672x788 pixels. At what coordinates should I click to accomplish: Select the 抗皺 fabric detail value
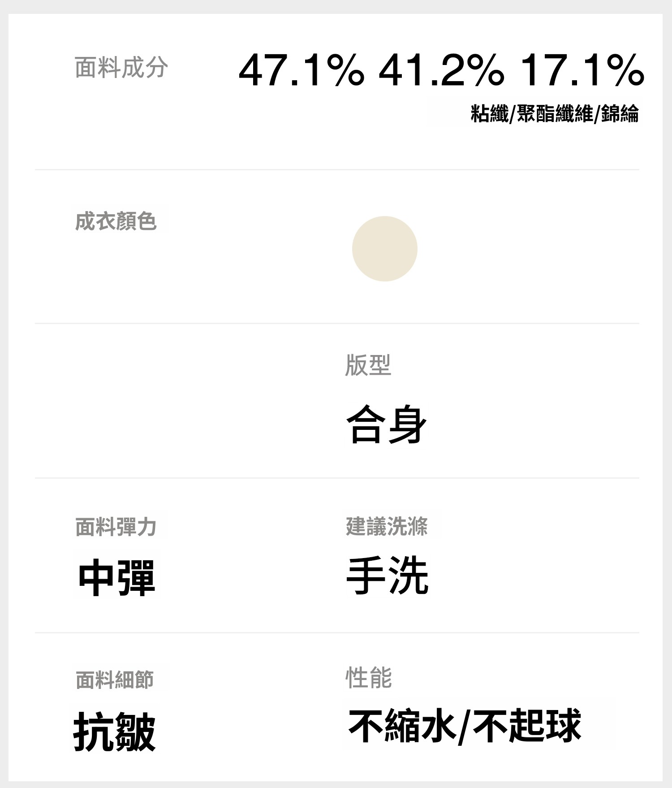coord(115,732)
